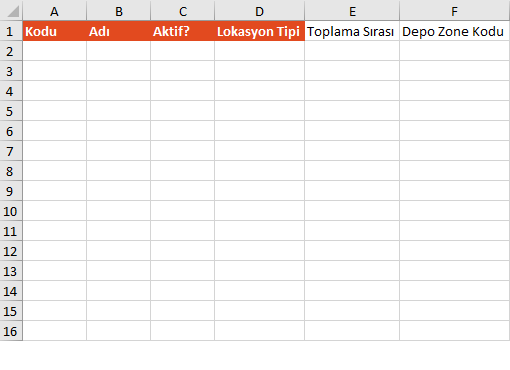Select column D header
The height and width of the screenshot is (370, 510).
pyautogui.click(x=259, y=11)
